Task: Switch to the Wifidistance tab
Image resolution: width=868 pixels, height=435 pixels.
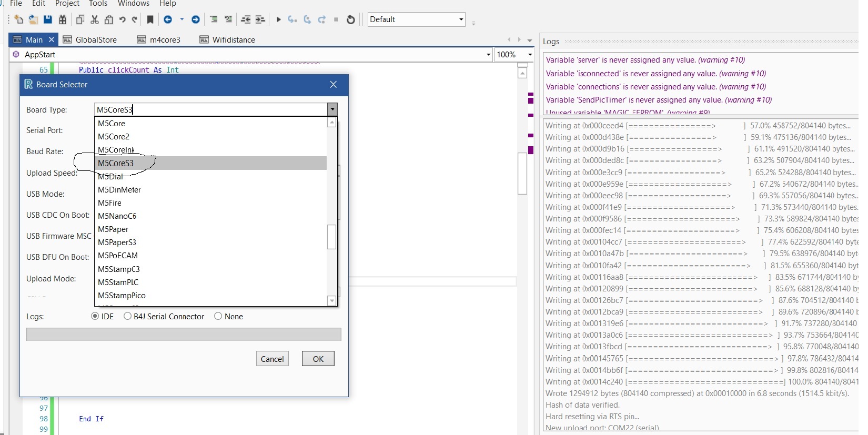Action: (x=228, y=39)
